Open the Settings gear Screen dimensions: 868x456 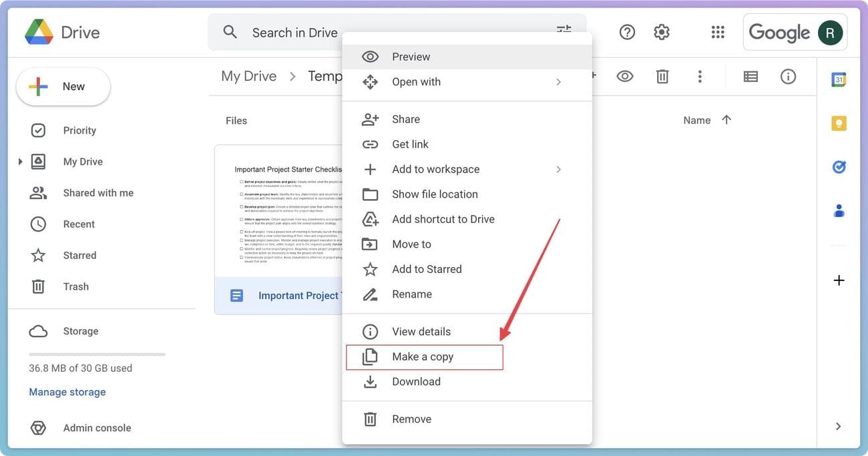(x=662, y=32)
